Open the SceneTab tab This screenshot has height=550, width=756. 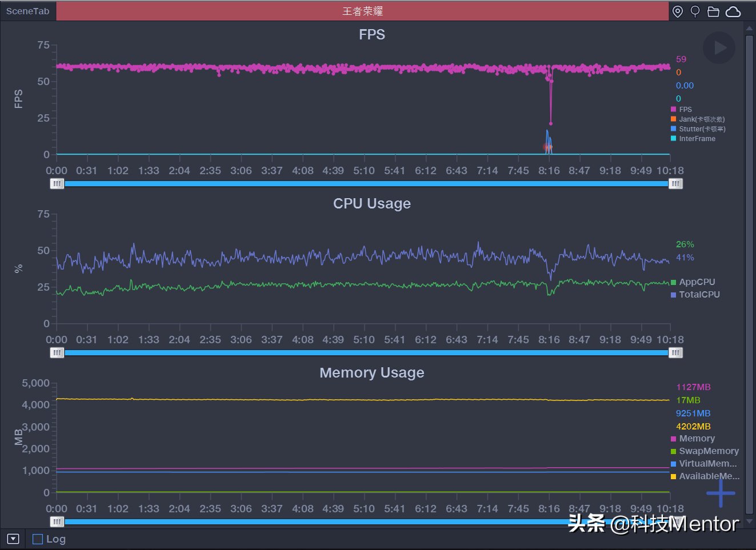coord(27,11)
